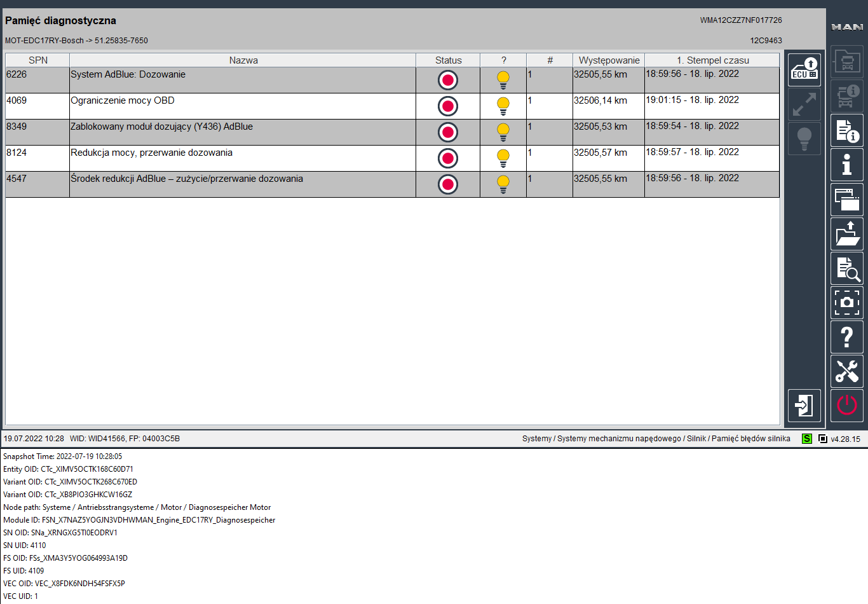
Task: Click SPN code 4069
Action: click(17, 100)
